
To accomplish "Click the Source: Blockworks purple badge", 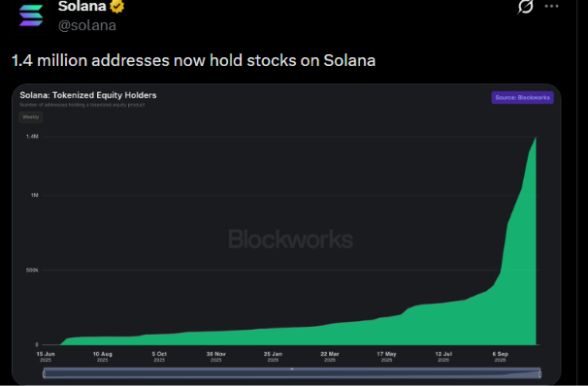I will tap(522, 97).
